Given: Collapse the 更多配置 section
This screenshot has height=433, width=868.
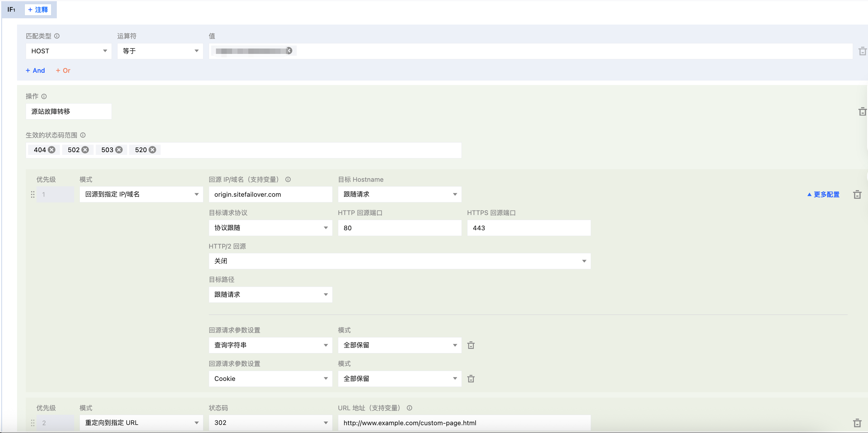Looking at the screenshot, I should coord(823,195).
